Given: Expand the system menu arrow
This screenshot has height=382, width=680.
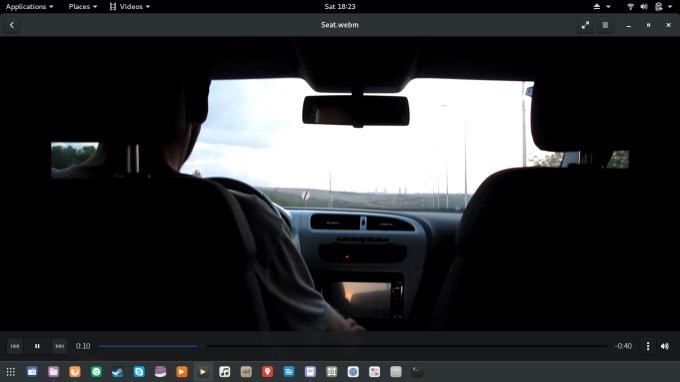Looking at the screenshot, I should (x=670, y=7).
